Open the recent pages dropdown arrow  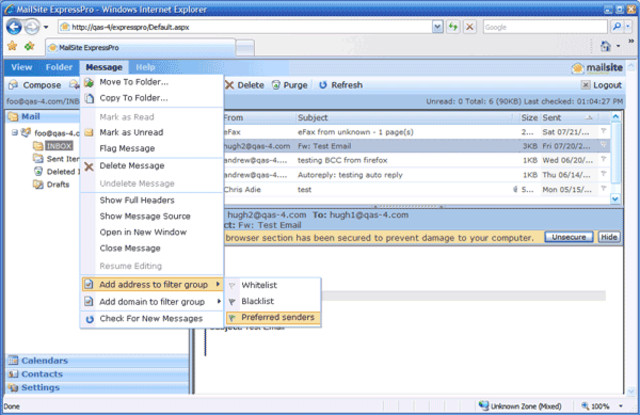point(46,27)
